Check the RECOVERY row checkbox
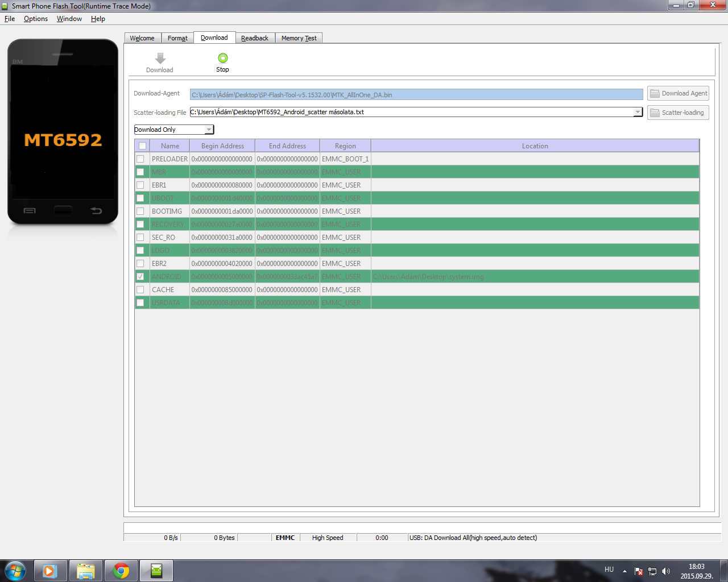 coord(140,225)
